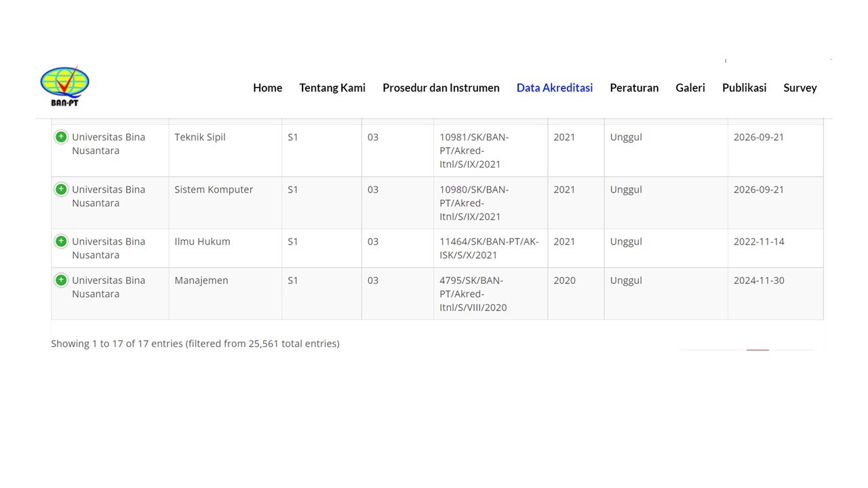Click 2021 year in the Teknik Sipil row
The image size is (868, 488).
[x=564, y=137]
